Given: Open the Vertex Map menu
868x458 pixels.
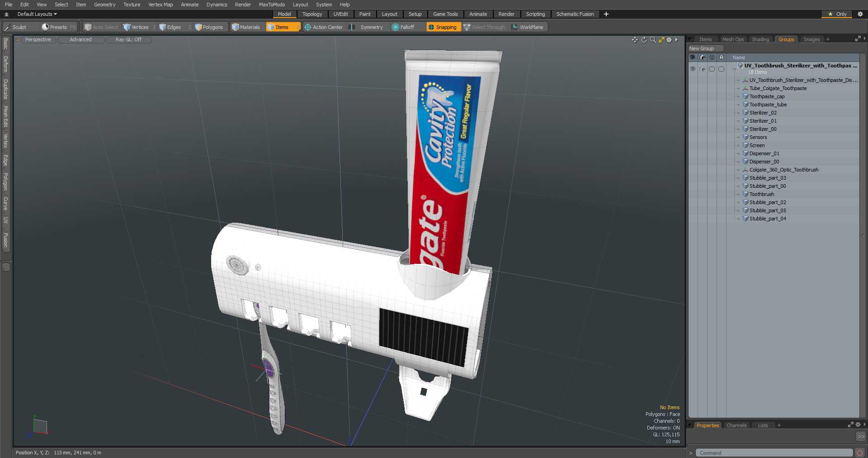Looking at the screenshot, I should pyautogui.click(x=160, y=5).
